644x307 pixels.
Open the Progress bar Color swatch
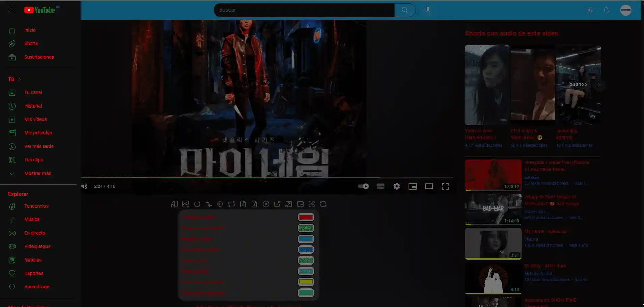point(306,228)
